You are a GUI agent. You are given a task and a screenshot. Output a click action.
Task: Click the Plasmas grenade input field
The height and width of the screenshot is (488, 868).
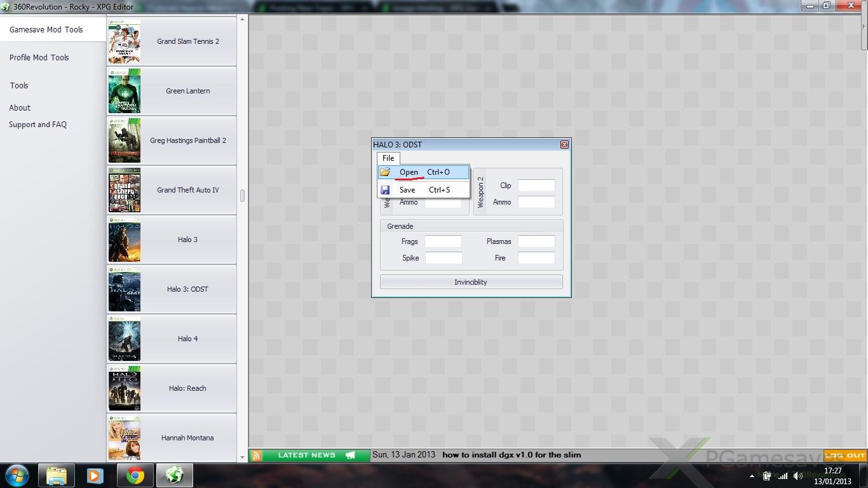536,241
